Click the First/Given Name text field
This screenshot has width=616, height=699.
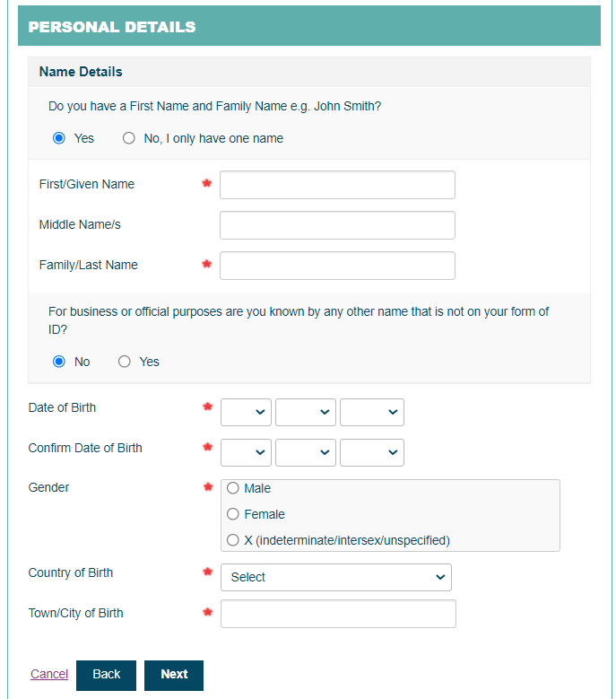click(337, 185)
